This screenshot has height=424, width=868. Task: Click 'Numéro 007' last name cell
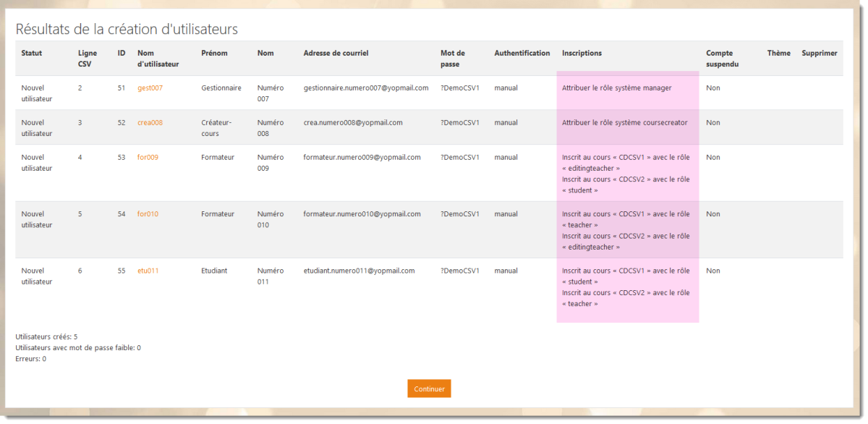pos(271,93)
